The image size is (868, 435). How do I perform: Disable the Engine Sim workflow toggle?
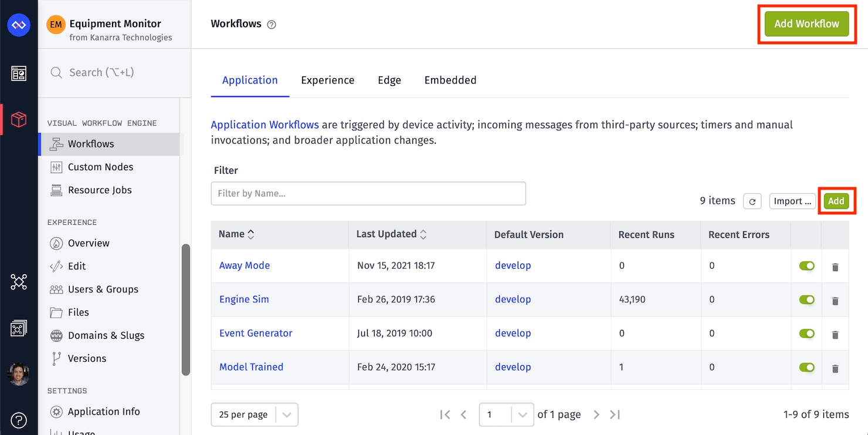(x=806, y=299)
